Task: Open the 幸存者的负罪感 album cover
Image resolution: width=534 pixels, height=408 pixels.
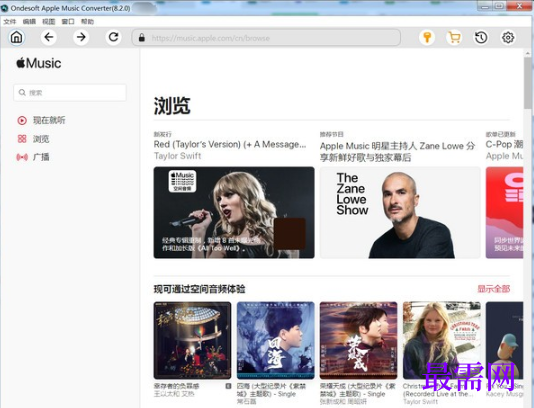Action: [192, 340]
